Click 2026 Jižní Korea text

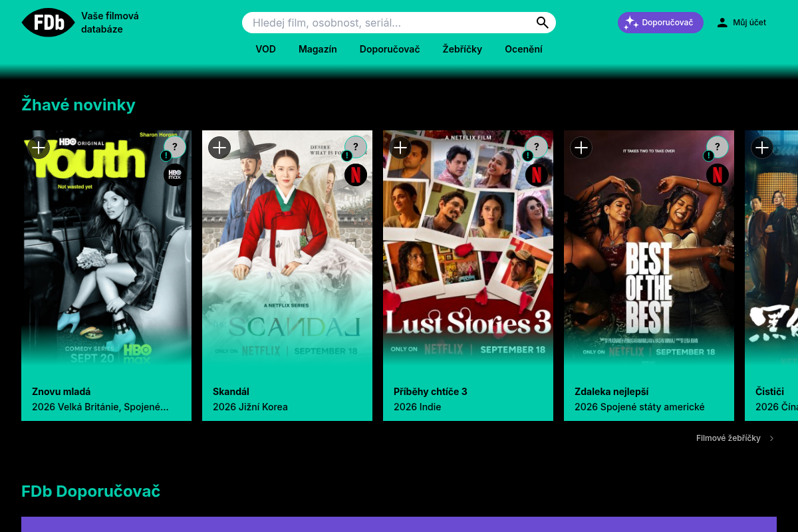(x=250, y=407)
